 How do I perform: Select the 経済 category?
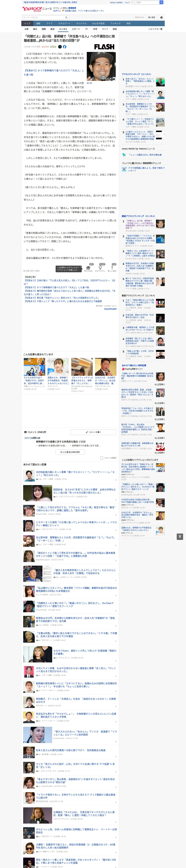click(x=52, y=29)
